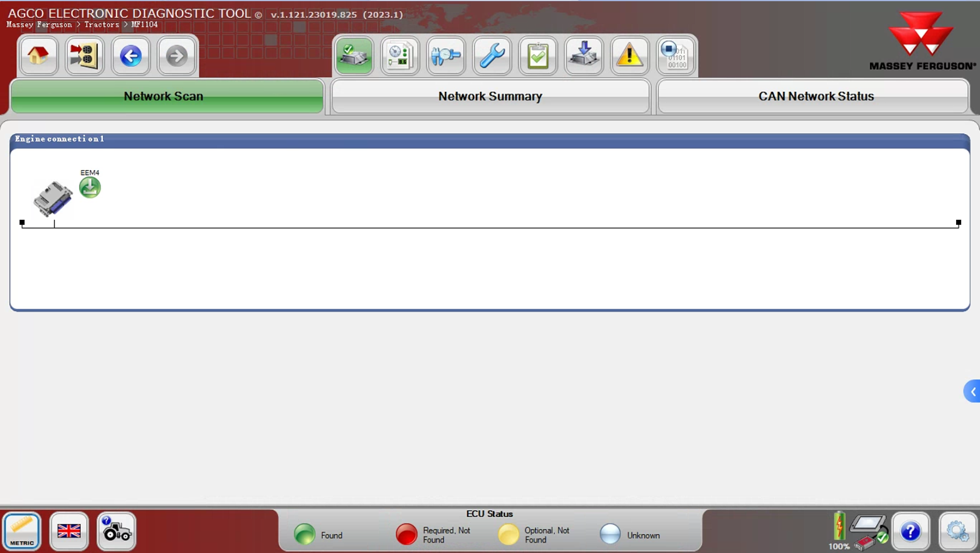Open the tractor information icon

pyautogui.click(x=116, y=530)
